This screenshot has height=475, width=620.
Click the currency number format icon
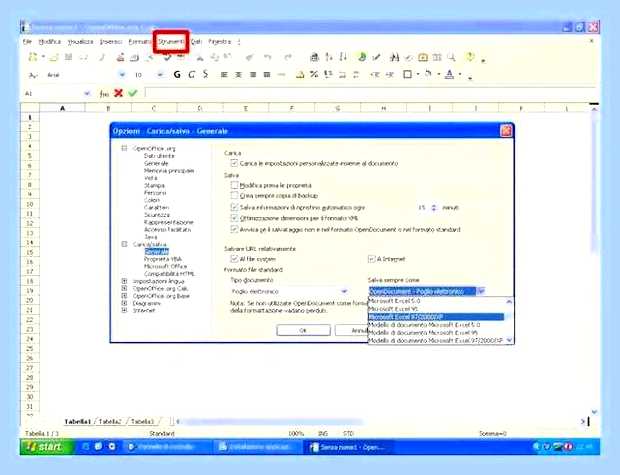[x=300, y=74]
